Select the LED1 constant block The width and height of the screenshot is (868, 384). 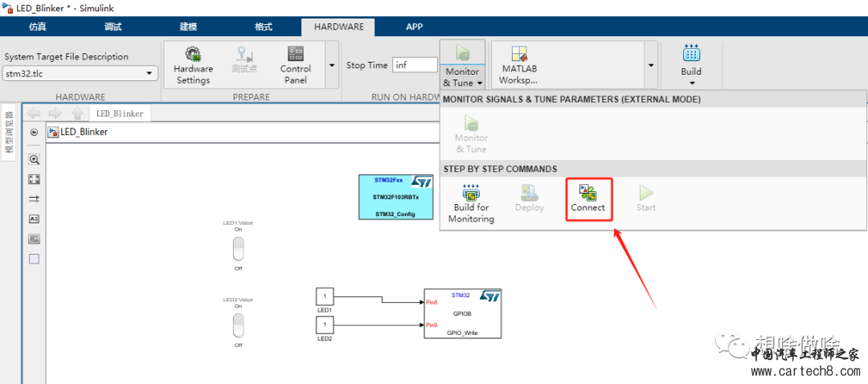(325, 296)
